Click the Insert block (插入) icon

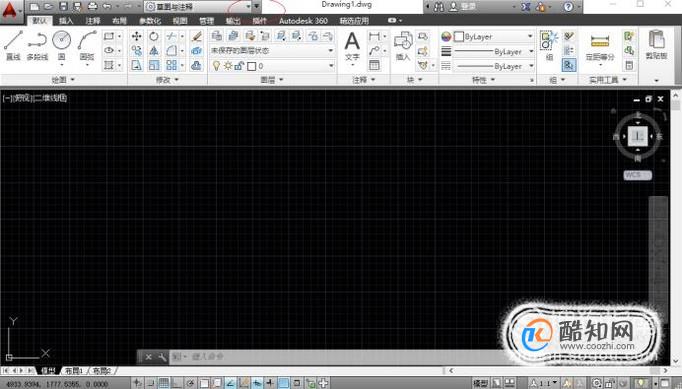coord(403,46)
